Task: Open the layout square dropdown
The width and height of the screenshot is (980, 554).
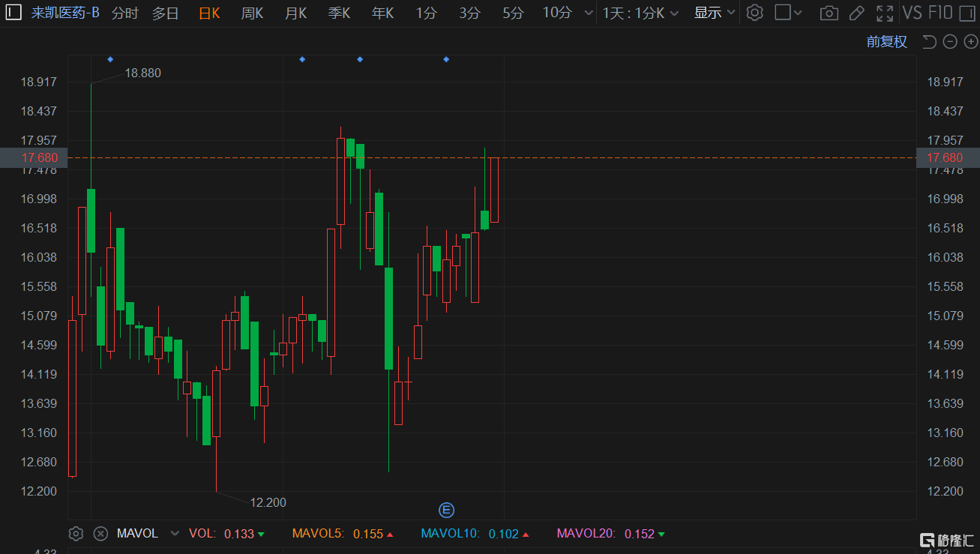Action: tap(788, 13)
